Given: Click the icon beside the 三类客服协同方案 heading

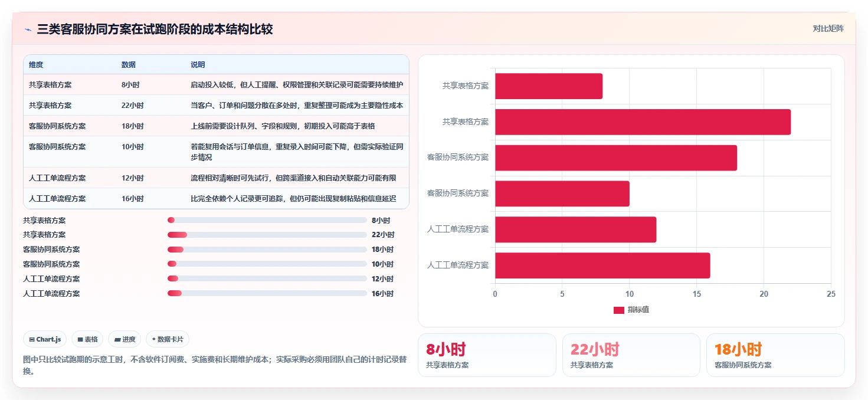Looking at the screenshot, I should [x=28, y=29].
